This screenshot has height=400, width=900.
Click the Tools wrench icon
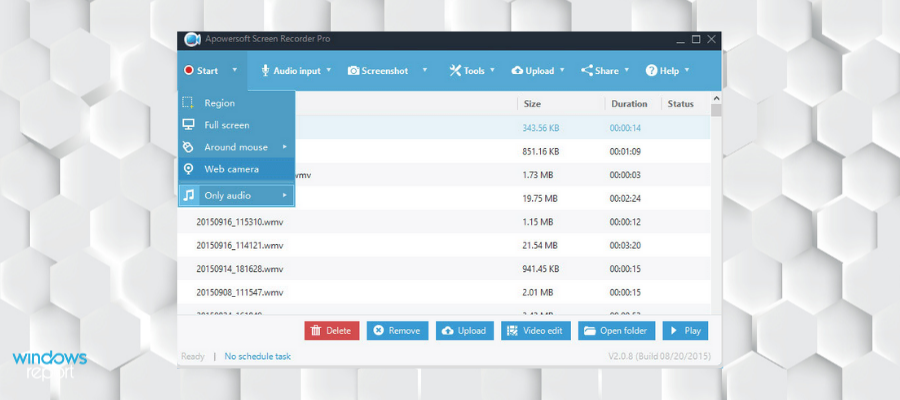pyautogui.click(x=455, y=71)
